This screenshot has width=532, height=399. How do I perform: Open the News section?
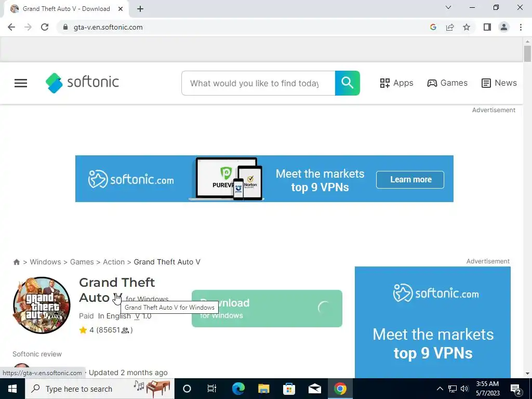tap(499, 83)
